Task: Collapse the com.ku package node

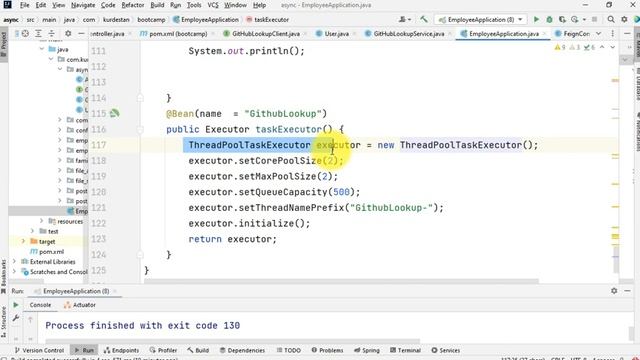Action: click(51, 59)
